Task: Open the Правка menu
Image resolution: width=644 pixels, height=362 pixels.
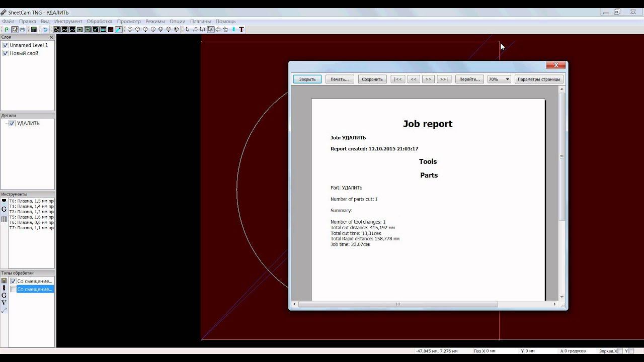Action: click(x=28, y=22)
